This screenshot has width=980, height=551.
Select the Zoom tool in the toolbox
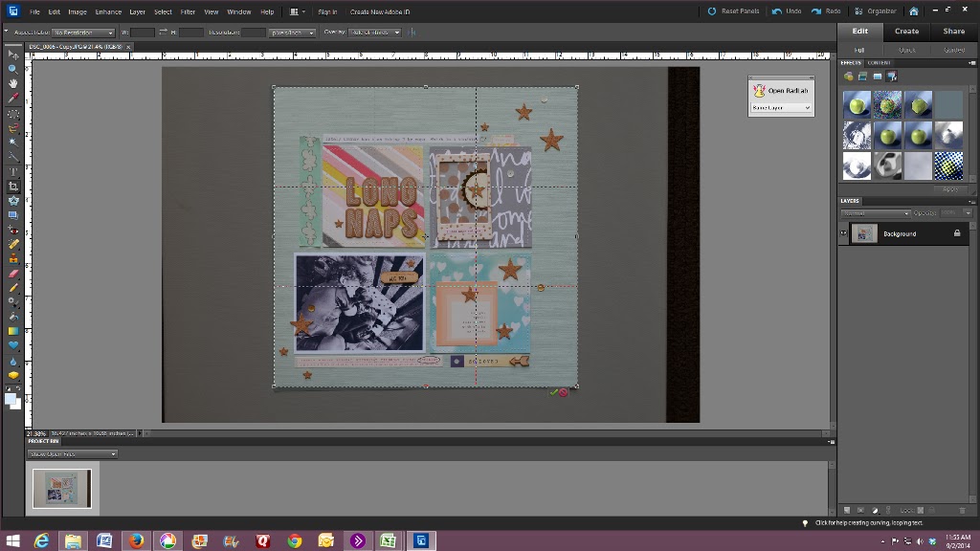pyautogui.click(x=13, y=69)
